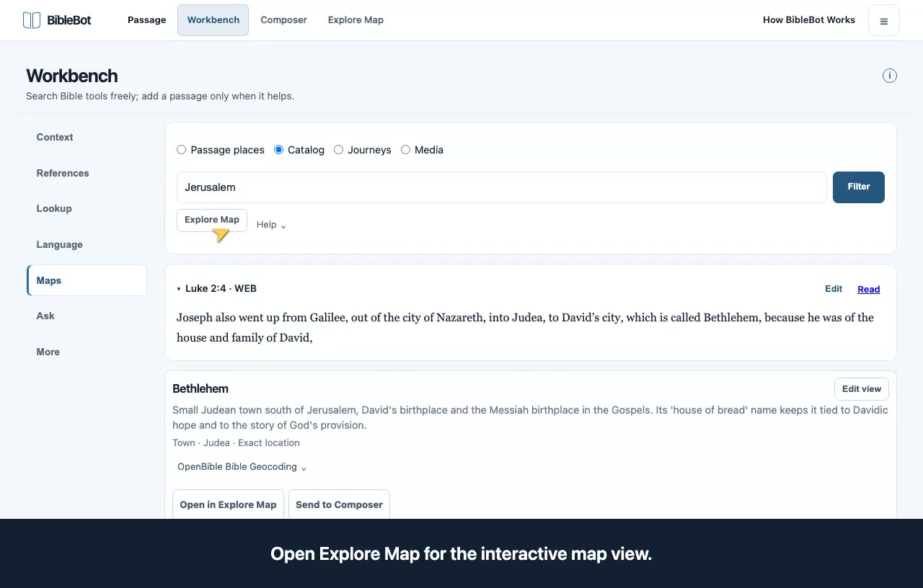The image size is (923, 588).
Task: Click Send to Composer button
Action: point(339,504)
